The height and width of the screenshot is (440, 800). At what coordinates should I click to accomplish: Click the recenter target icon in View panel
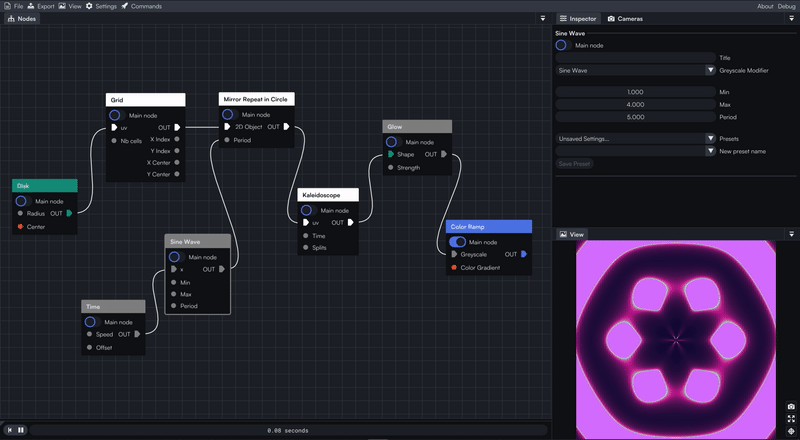click(x=791, y=431)
